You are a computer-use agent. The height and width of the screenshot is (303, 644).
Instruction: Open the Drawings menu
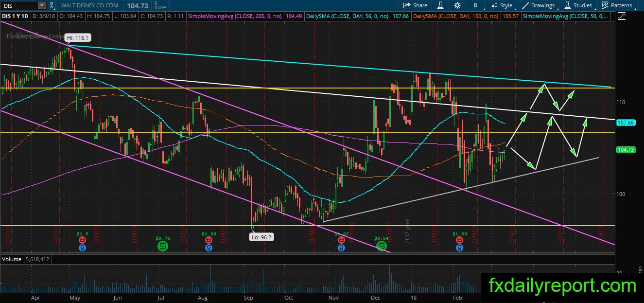pos(539,5)
